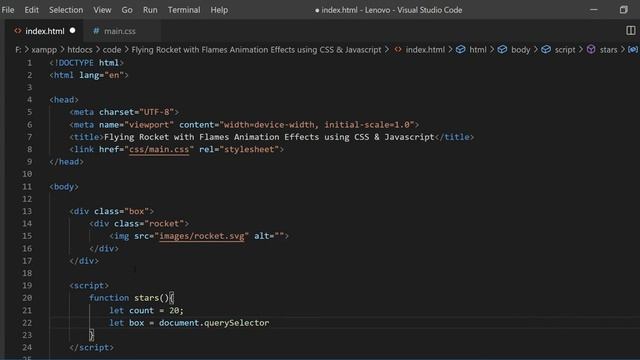The width and height of the screenshot is (640, 360).
Task: Open the Edit menu
Action: [31, 10]
